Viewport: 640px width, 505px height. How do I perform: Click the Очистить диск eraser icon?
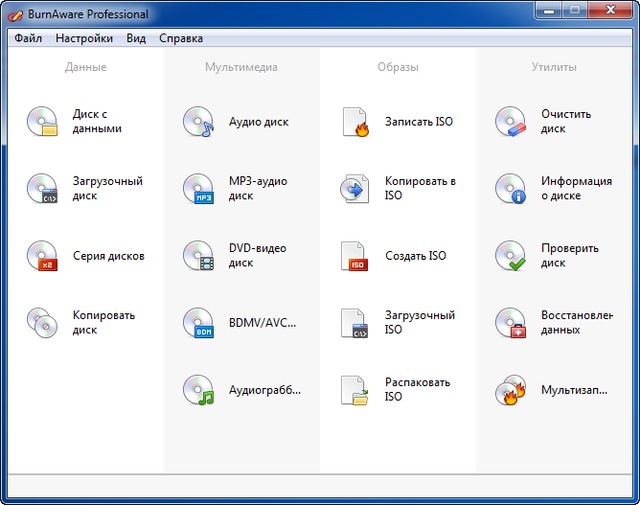pos(510,121)
